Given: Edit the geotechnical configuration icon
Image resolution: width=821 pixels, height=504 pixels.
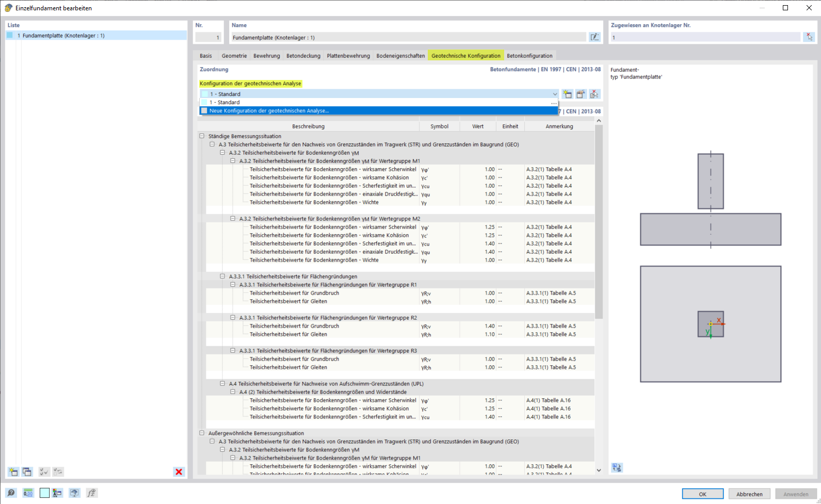Looking at the screenshot, I should 581,94.
